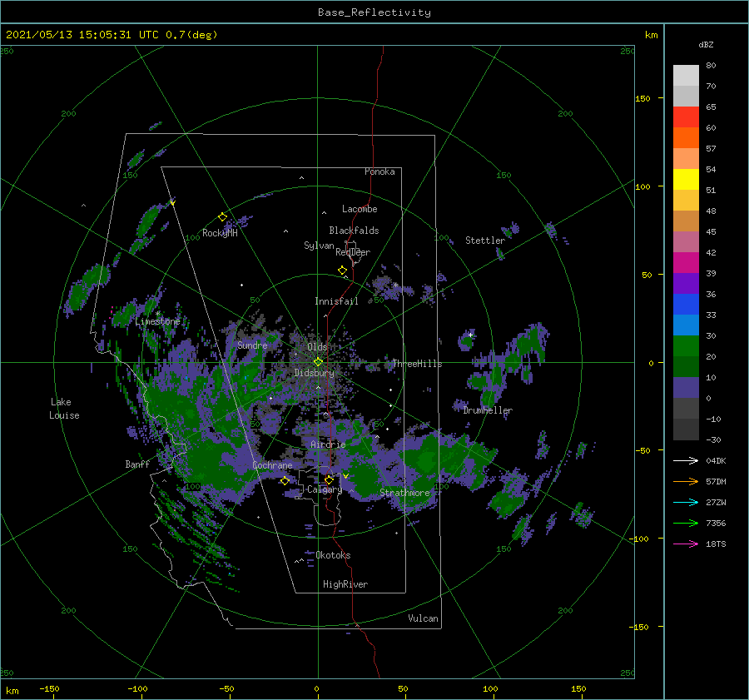Select the yellow radar-site diamond at map center
Image resolution: width=749 pixels, height=700 pixels.
pyautogui.click(x=318, y=362)
